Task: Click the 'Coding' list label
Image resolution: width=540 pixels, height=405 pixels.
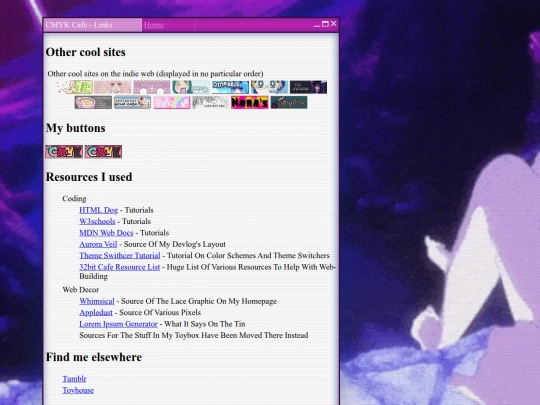Action: coord(74,199)
